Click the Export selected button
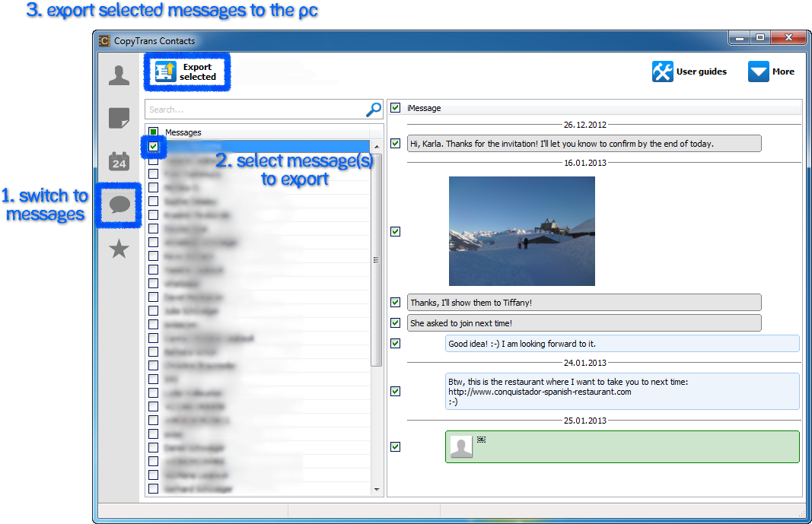 [187, 72]
